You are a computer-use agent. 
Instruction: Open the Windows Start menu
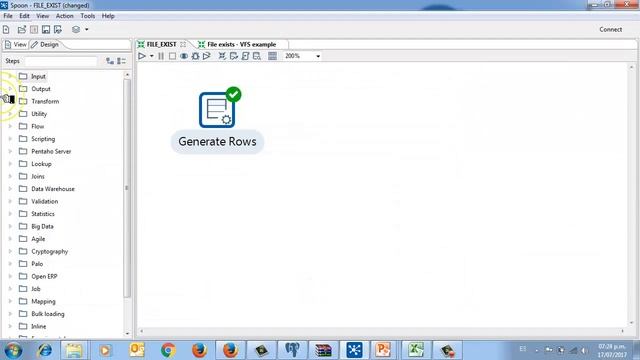click(x=13, y=350)
